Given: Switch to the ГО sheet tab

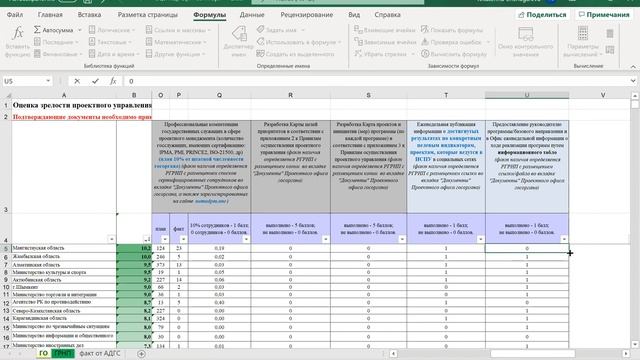Looking at the screenshot, I should 43,353.
